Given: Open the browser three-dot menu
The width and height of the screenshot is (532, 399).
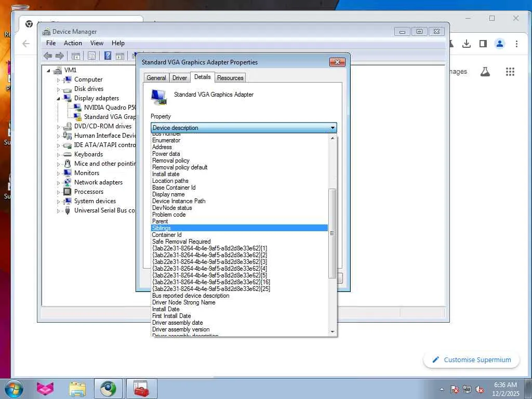Looking at the screenshot, I should pyautogui.click(x=516, y=44).
